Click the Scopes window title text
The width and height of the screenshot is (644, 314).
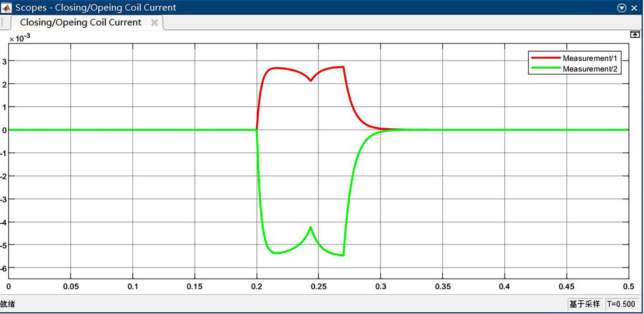click(96, 7)
